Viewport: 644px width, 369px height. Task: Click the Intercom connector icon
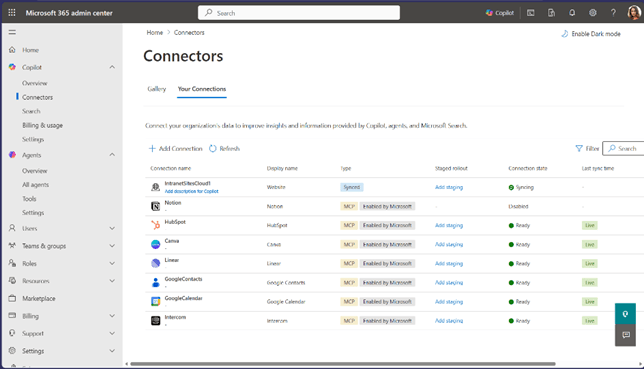pos(155,321)
